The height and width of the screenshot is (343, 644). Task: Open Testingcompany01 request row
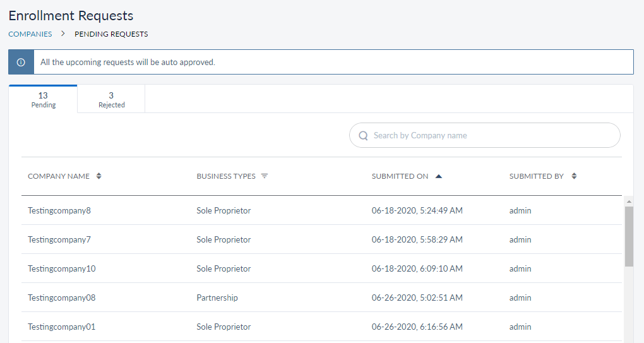pos(62,327)
